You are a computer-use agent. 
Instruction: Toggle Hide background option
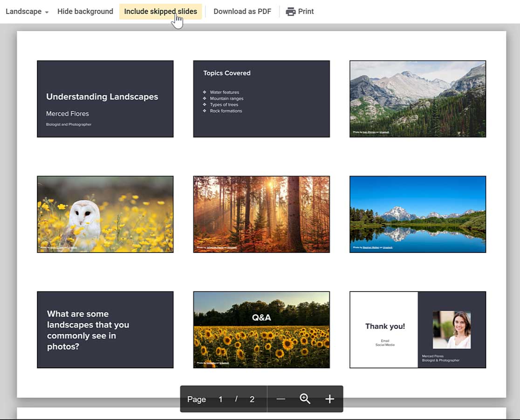coord(85,12)
